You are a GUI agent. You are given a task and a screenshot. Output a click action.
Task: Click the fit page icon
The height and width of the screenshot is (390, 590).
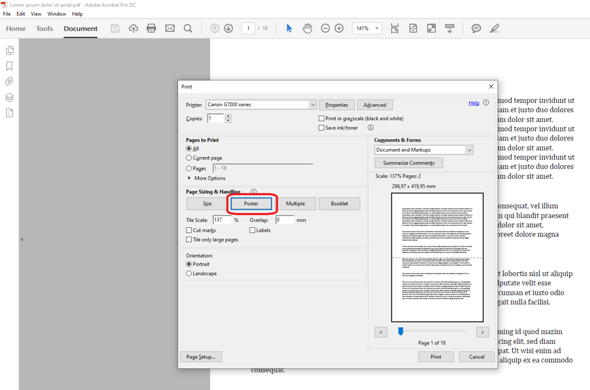click(413, 28)
